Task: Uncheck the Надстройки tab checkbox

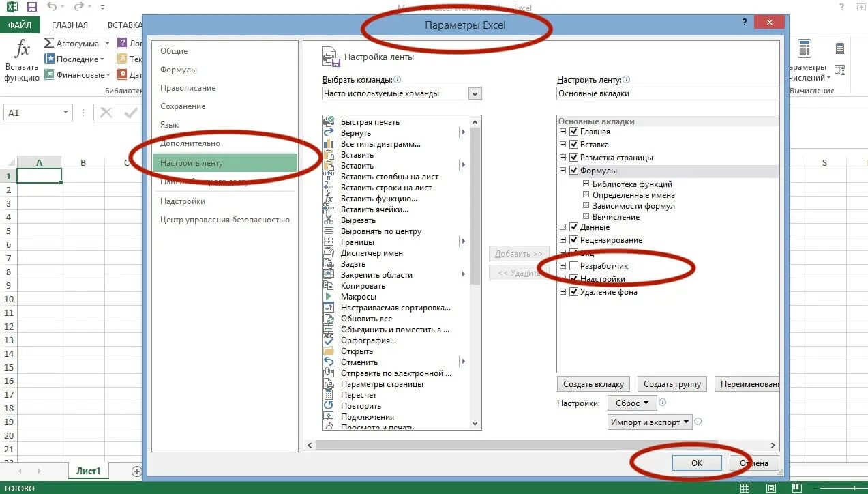Action: point(573,279)
